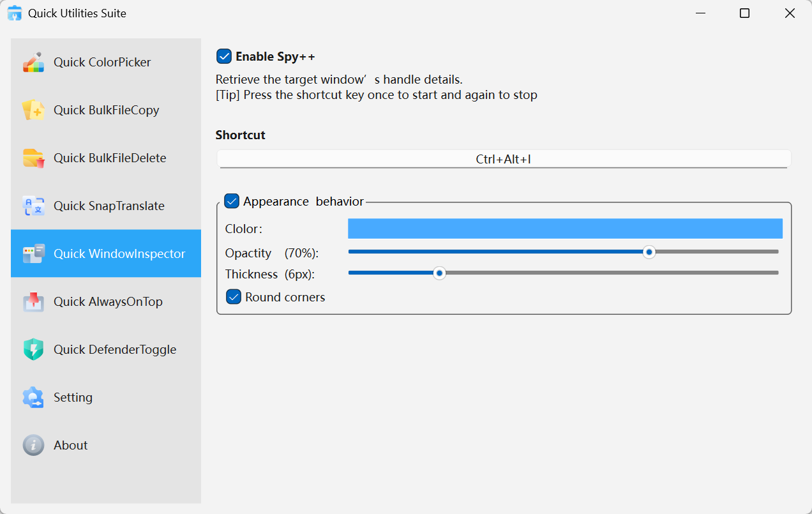This screenshot has height=514, width=812.
Task: Uncheck the Round corners option
Action: pyautogui.click(x=234, y=297)
